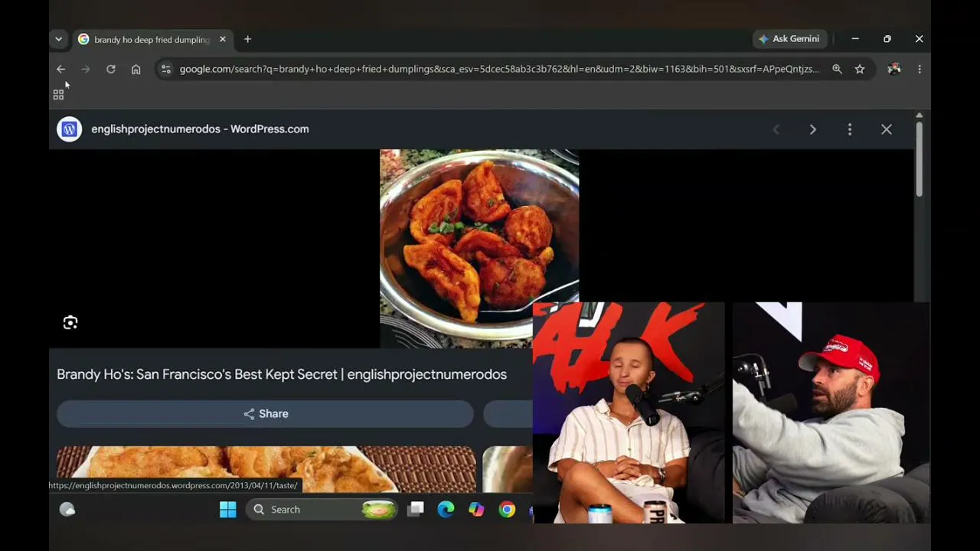Launch Ask Gemini

click(789, 39)
